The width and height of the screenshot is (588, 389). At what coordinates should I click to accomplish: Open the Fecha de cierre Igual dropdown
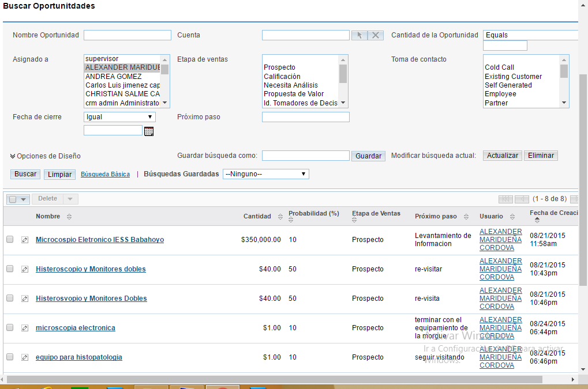(x=119, y=117)
